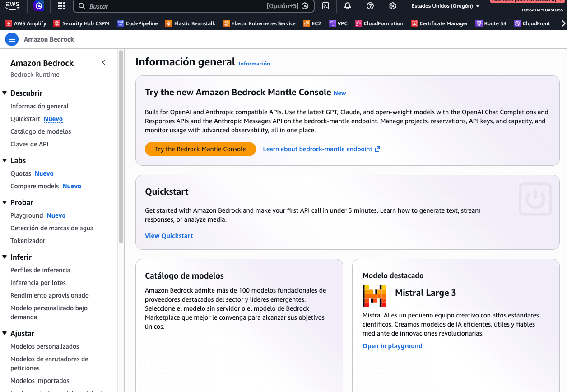This screenshot has height=392, width=567.
Task: Open Modelos de enrutadores de peticiones
Action: (49, 364)
